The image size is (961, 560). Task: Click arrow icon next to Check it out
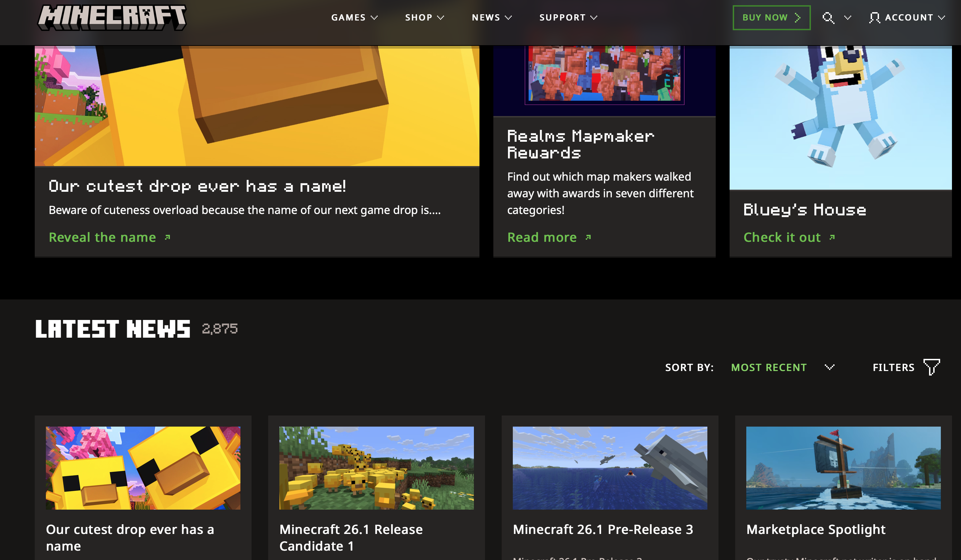coord(832,238)
